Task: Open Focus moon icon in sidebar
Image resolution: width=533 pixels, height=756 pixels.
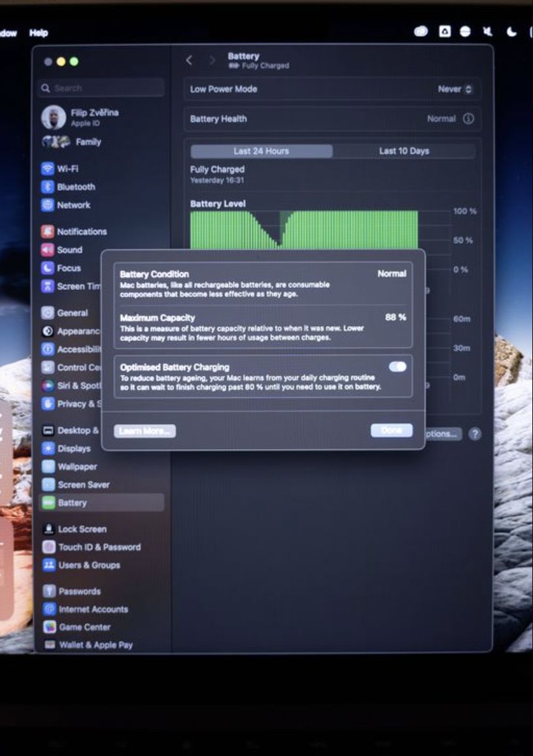Action: point(47,268)
